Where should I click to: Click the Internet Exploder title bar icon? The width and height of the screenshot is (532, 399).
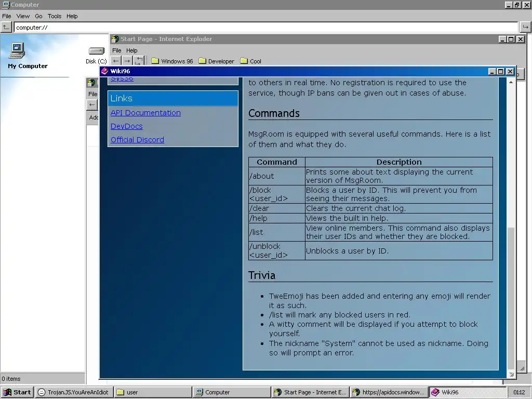[115, 39]
